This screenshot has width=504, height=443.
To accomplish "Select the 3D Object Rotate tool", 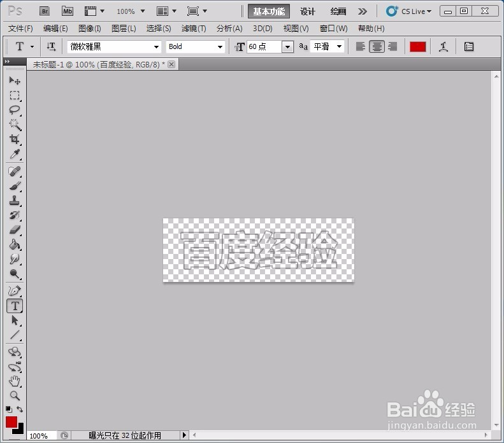I will pos(15,352).
